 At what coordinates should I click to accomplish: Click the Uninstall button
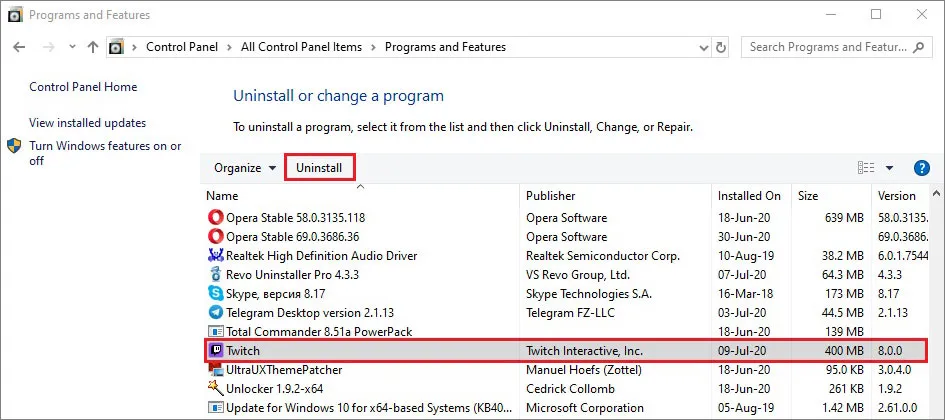319,168
